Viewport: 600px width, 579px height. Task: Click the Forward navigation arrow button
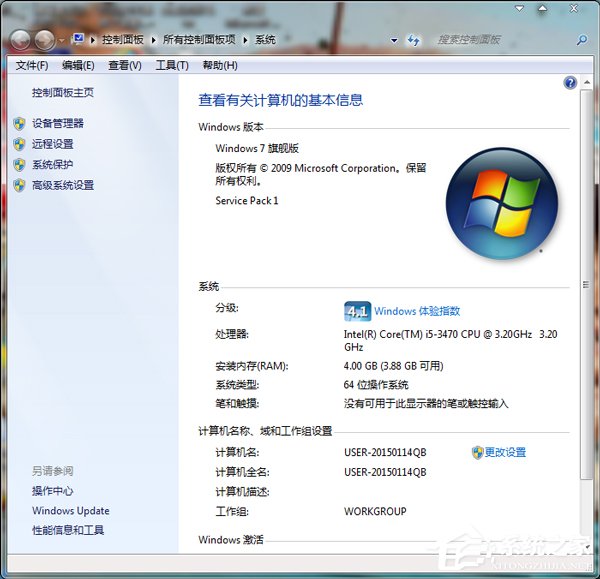[45, 40]
